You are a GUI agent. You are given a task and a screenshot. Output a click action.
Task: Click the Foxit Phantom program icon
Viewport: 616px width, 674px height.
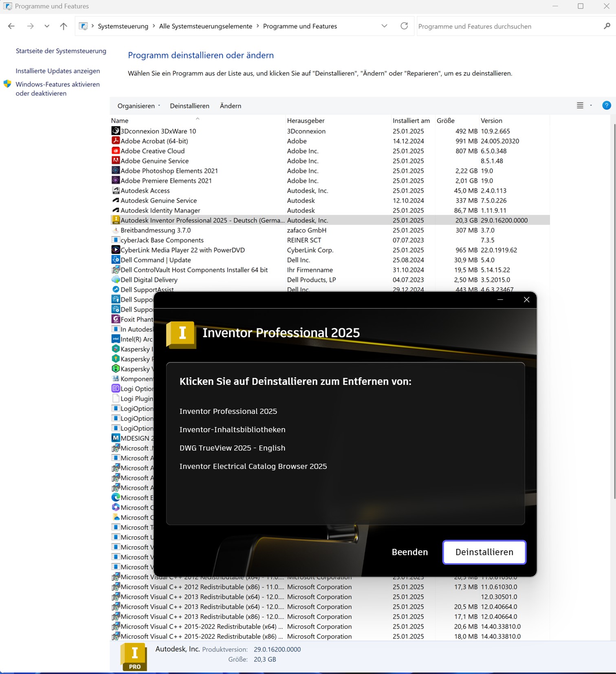(116, 319)
